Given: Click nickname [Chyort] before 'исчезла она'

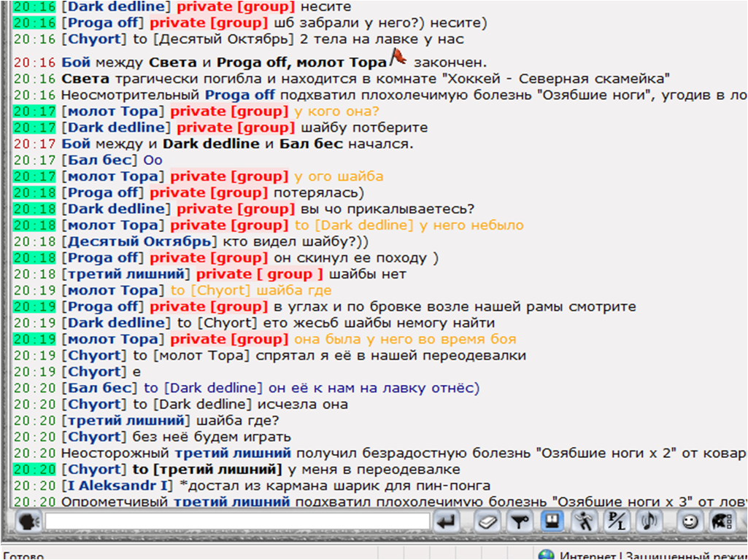Looking at the screenshot, I should (94, 404).
